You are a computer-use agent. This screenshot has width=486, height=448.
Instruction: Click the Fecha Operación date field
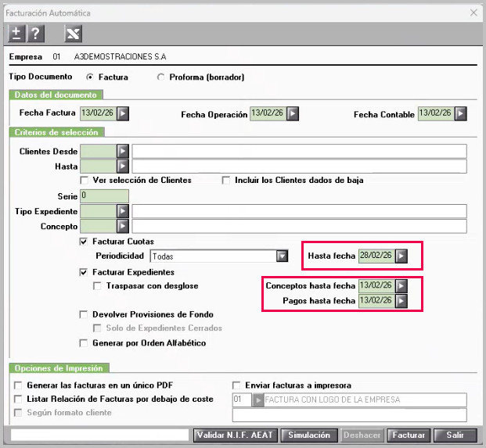[x=268, y=113]
